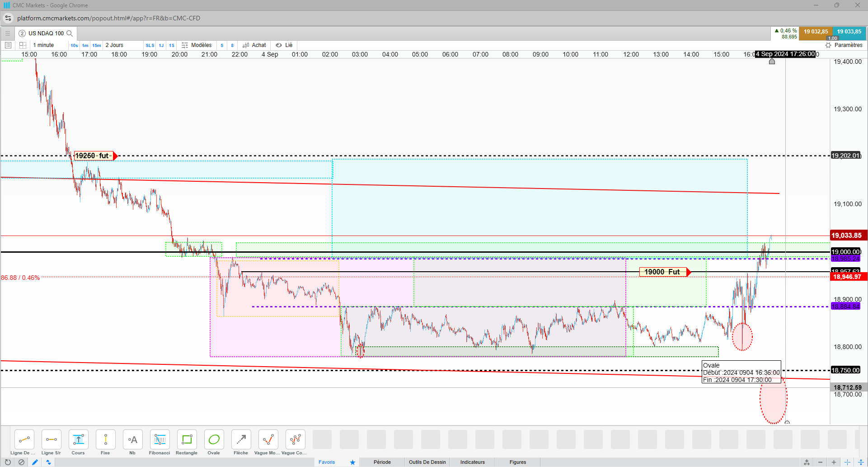The image size is (868, 467).
Task: Click the undo circular arrow icon
Action: tap(8, 462)
